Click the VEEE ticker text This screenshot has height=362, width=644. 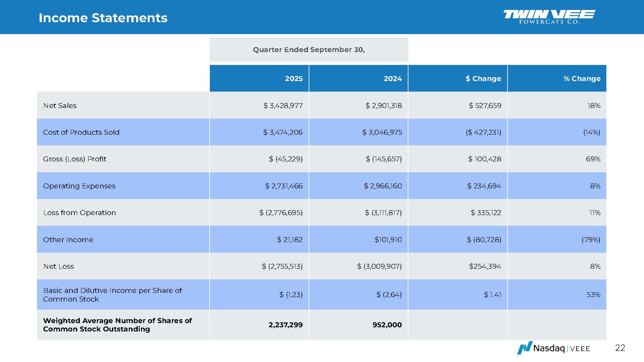click(580, 349)
